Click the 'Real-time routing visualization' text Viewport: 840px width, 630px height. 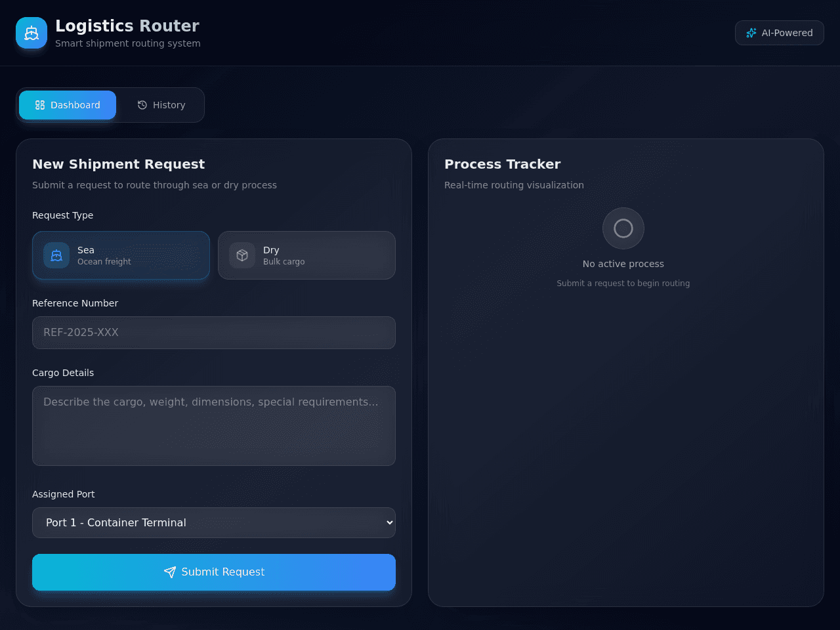(x=514, y=185)
